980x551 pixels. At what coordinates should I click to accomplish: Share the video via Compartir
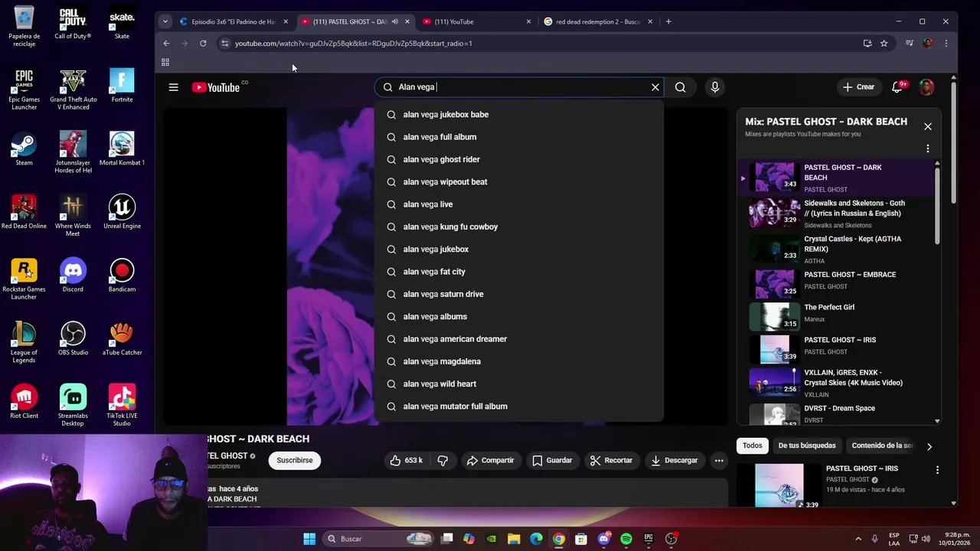490,461
